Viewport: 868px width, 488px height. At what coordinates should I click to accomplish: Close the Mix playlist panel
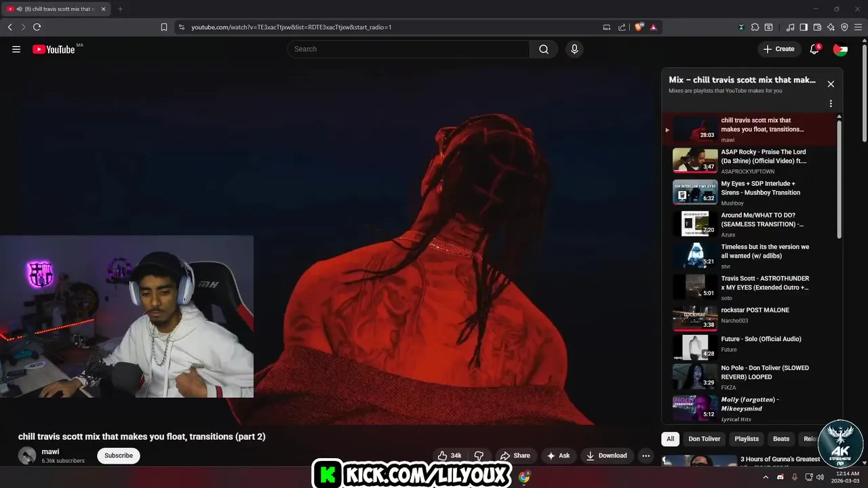[x=831, y=84]
